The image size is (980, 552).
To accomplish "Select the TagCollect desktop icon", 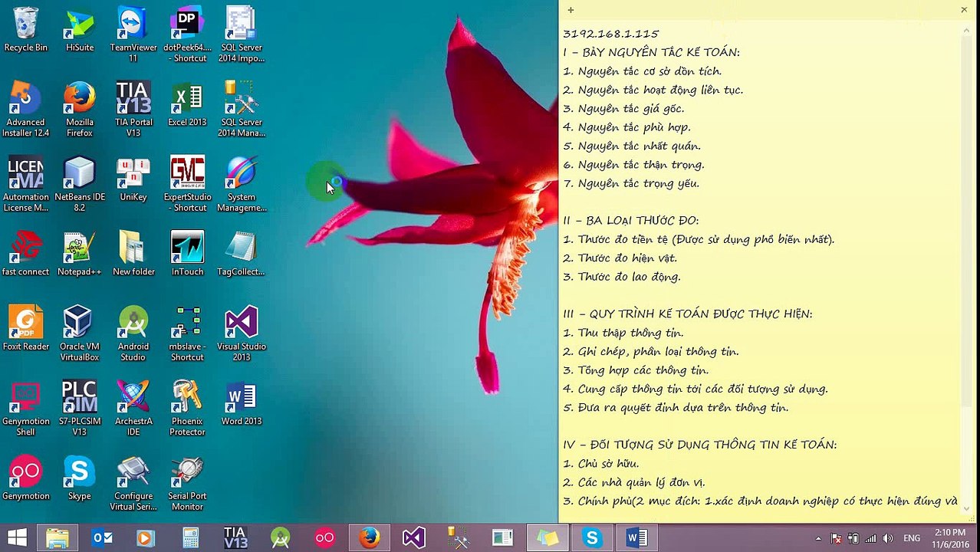I will click(x=241, y=254).
